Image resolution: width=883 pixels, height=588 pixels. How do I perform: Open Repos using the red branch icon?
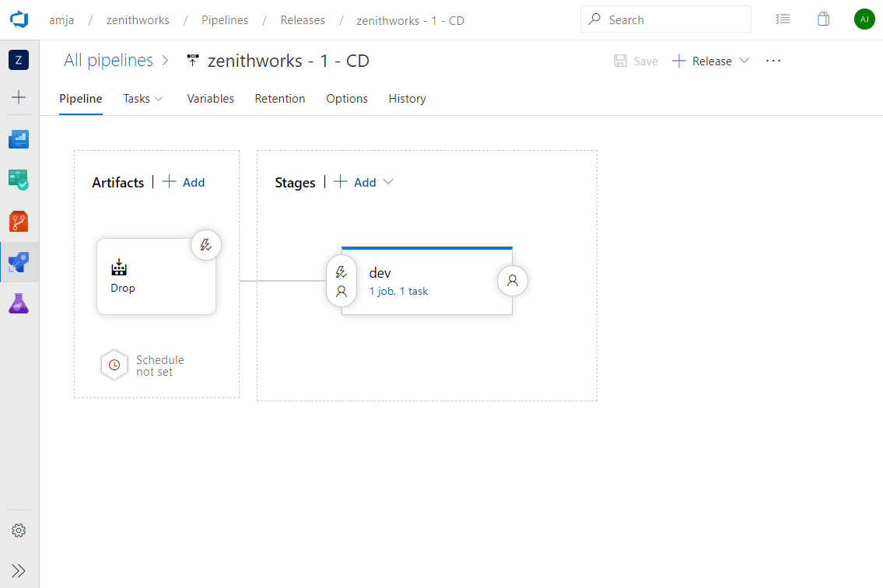coord(19,220)
